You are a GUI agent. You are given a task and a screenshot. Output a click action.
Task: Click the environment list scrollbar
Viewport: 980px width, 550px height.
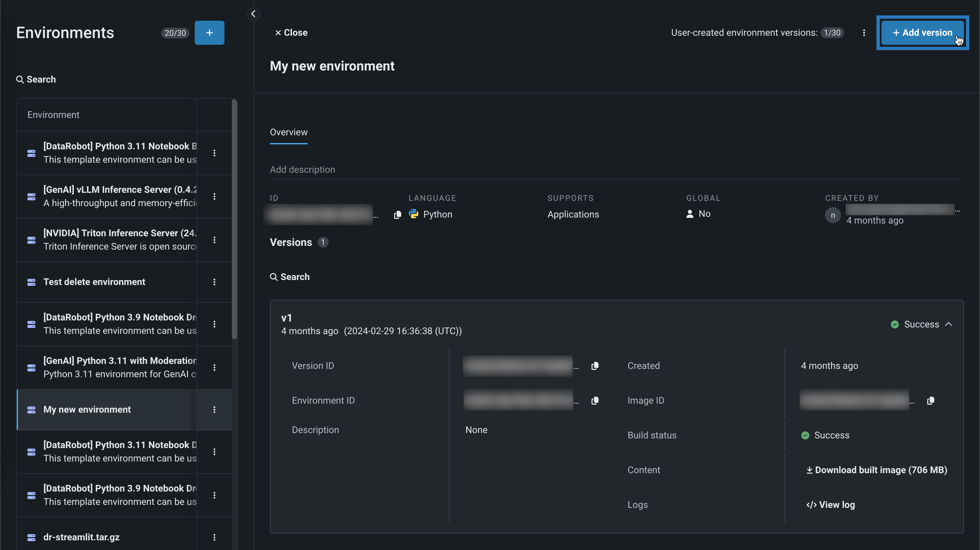point(234,219)
